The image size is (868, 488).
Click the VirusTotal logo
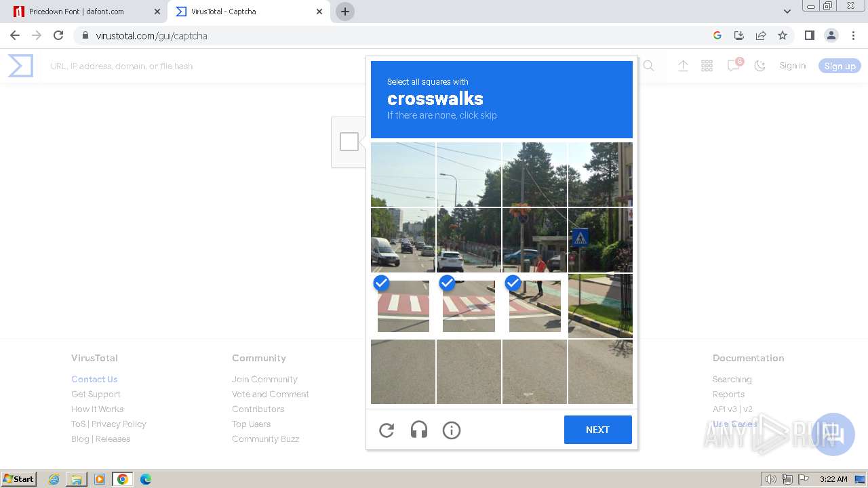coord(20,66)
